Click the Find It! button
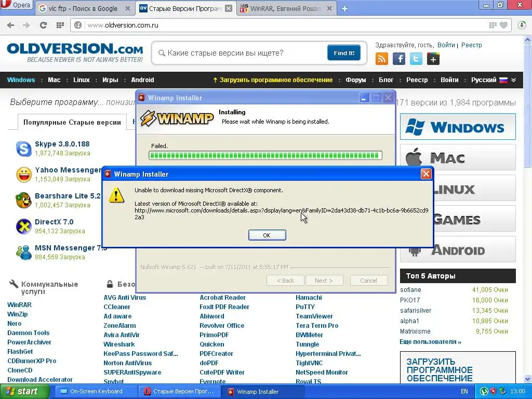532x399 pixels. (344, 53)
